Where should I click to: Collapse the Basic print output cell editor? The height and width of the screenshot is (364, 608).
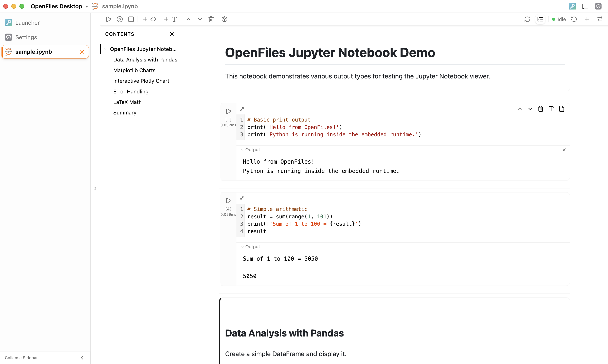point(242,109)
